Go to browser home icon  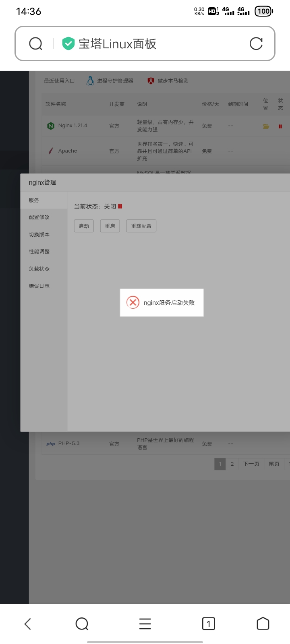click(x=263, y=623)
